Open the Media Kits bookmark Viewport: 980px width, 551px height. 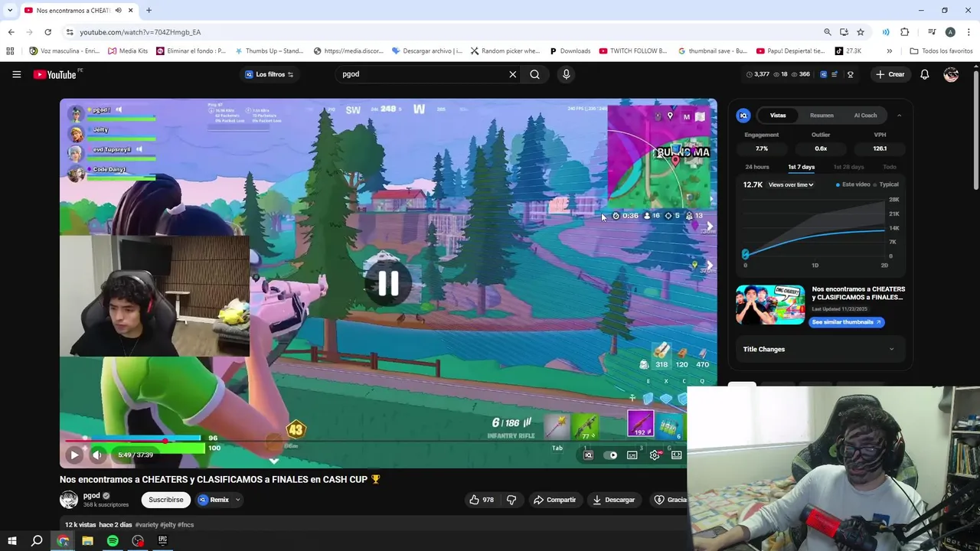(x=127, y=51)
